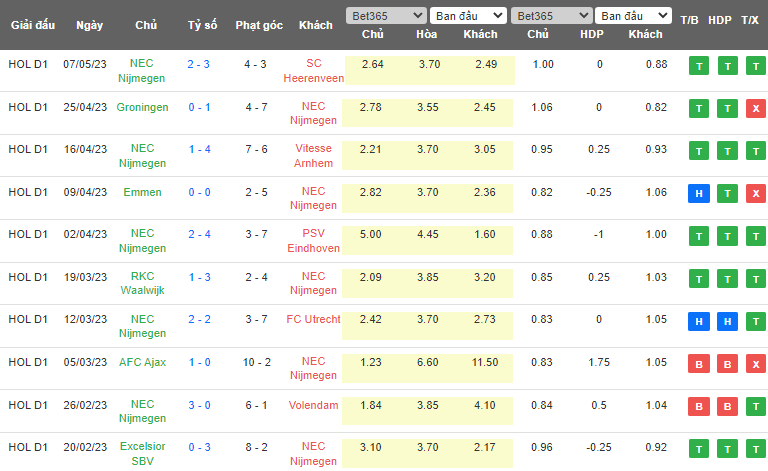
Task: Click the T/B green T badge for 25/04/23
Action: pos(699,109)
